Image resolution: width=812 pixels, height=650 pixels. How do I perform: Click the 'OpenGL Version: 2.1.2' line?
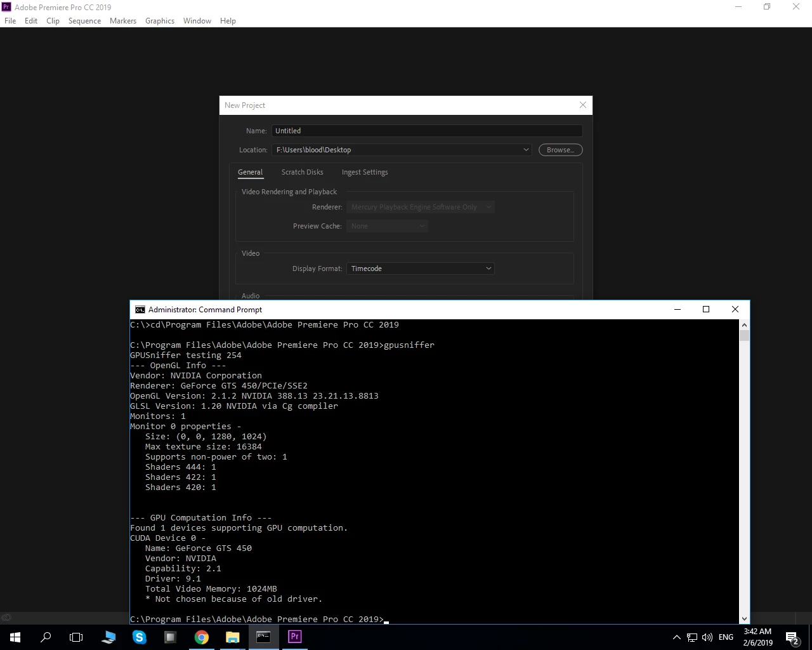[x=254, y=396]
